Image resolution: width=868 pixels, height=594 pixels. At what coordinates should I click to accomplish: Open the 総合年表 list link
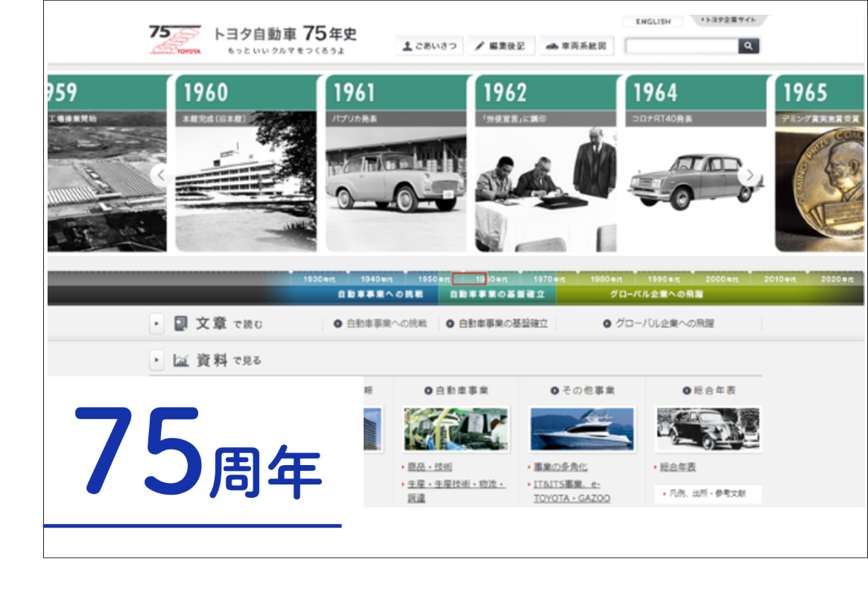[677, 467]
